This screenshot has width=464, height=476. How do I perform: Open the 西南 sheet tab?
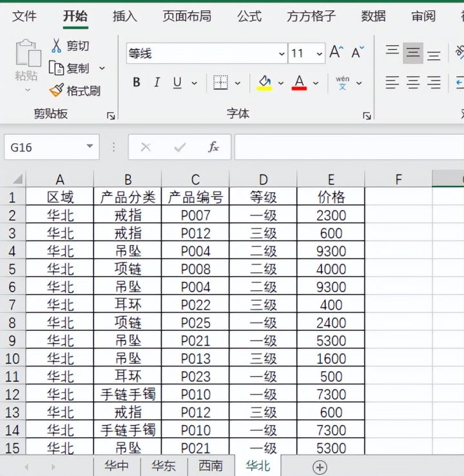point(211,466)
